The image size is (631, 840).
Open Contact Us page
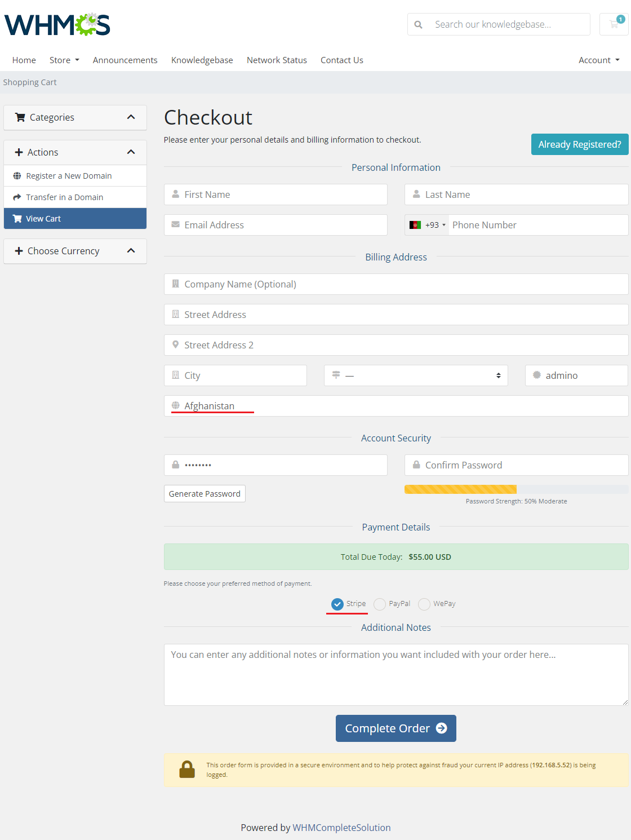coord(342,60)
